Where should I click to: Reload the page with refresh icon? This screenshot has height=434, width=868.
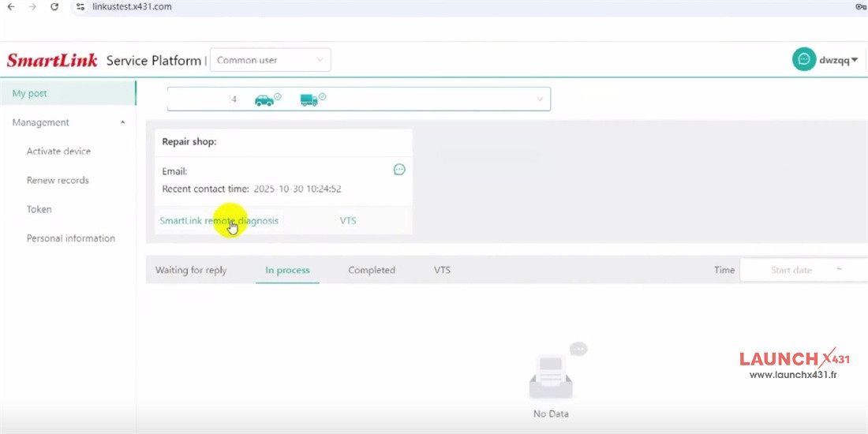tap(54, 7)
